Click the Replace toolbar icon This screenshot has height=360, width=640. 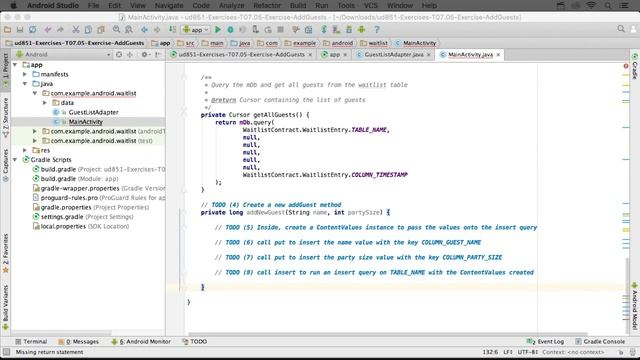point(129,30)
